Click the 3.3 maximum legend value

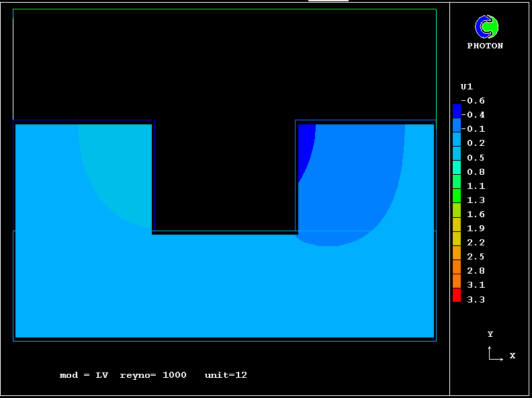pyautogui.click(x=476, y=300)
